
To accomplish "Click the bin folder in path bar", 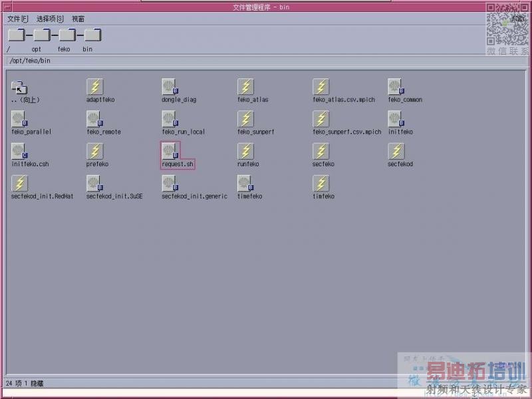I will click(92, 35).
